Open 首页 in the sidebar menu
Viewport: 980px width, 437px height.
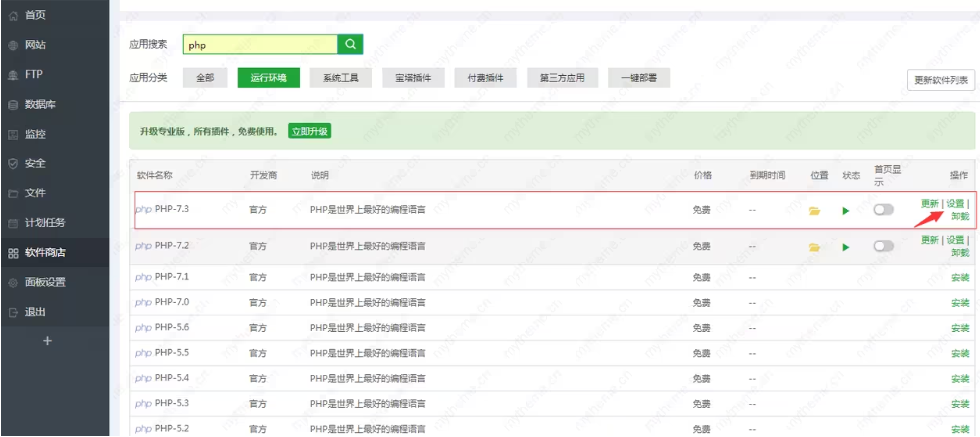click(x=35, y=16)
